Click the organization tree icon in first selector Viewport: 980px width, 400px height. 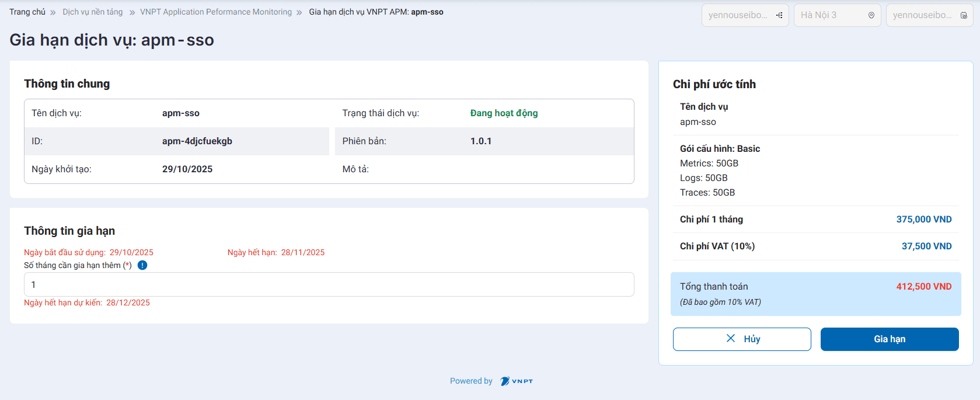tap(779, 15)
